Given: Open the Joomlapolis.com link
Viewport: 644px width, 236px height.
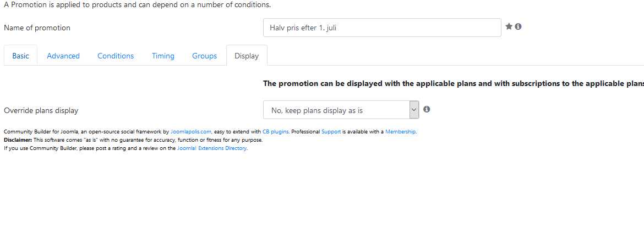Looking at the screenshot, I should pos(191,132).
